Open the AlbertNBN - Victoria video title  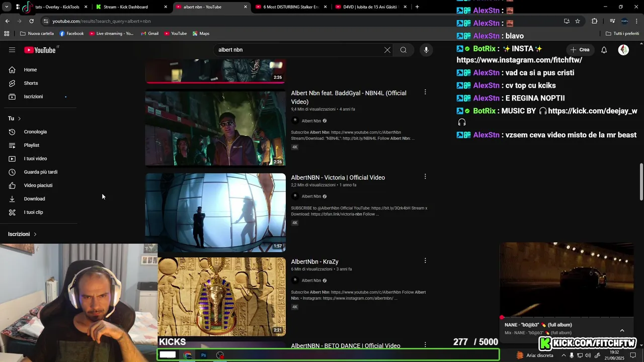[x=338, y=177]
